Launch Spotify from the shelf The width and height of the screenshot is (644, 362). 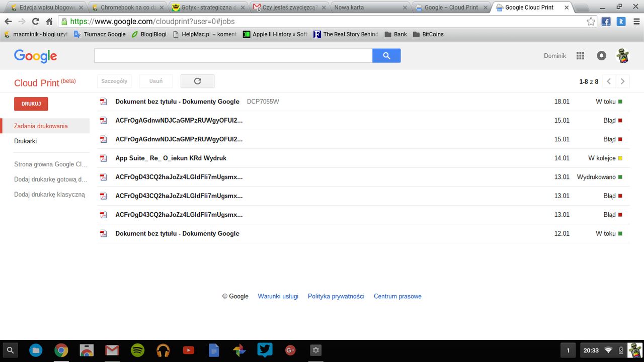point(138,350)
